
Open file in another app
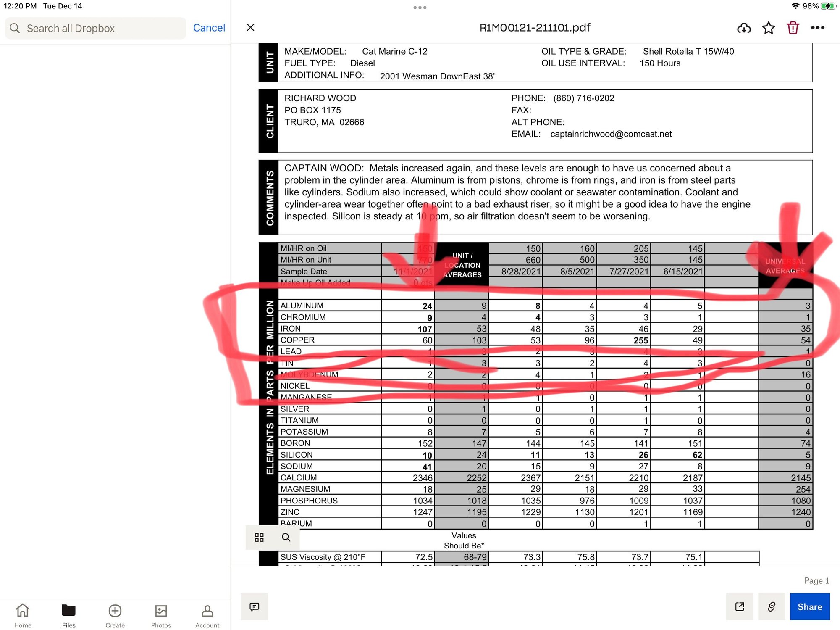(740, 606)
